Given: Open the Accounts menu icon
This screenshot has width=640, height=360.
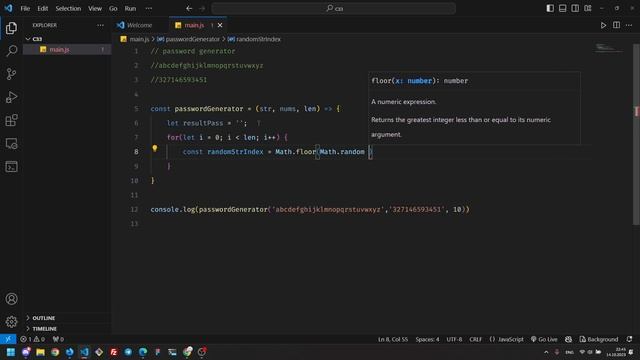Looking at the screenshot, I should click(11, 299).
